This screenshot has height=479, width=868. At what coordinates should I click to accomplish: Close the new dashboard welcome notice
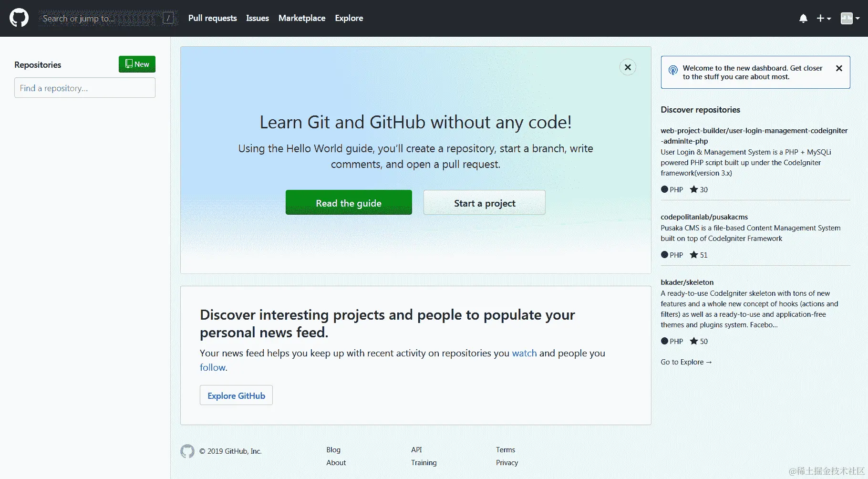839,68
